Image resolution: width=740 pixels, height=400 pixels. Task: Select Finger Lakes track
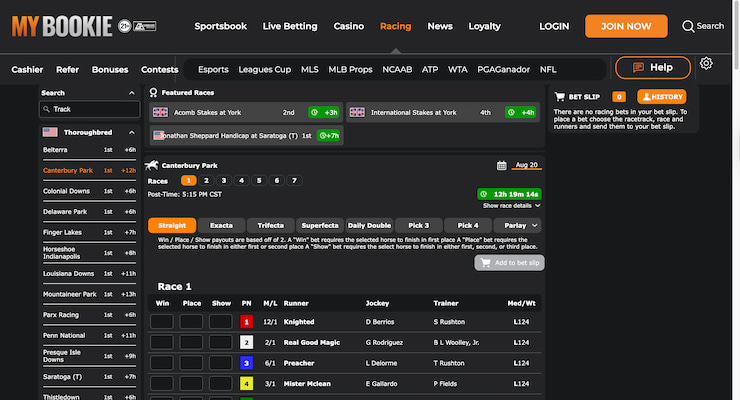(89, 232)
